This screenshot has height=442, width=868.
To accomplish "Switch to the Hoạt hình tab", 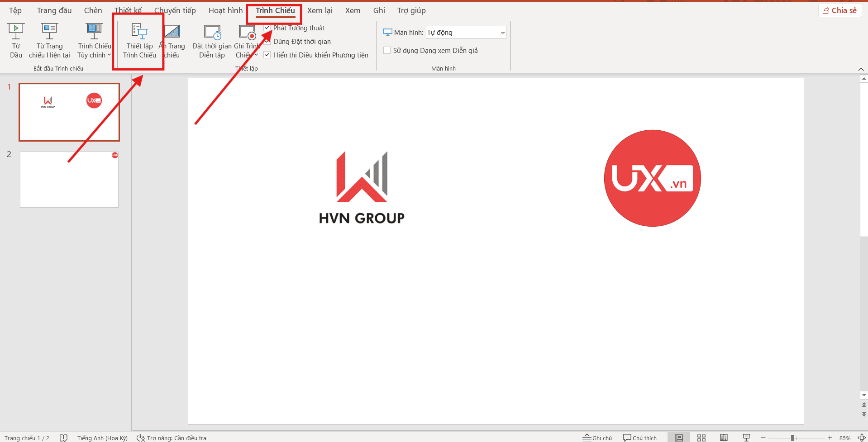I will click(x=225, y=10).
